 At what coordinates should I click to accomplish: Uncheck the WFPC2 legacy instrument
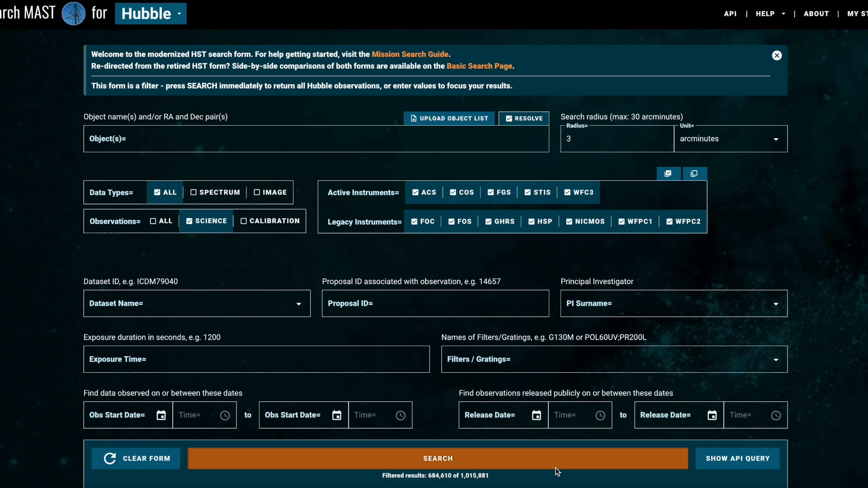[683, 221]
